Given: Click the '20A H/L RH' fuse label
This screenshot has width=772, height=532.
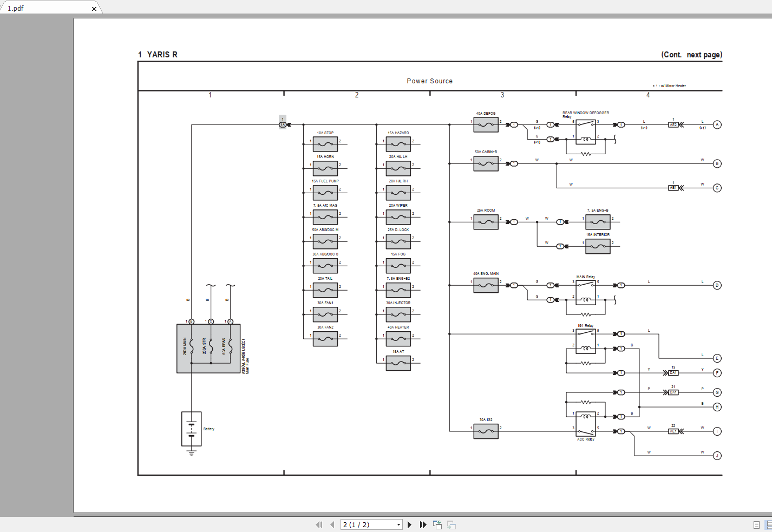Looking at the screenshot, I should 398,181.
